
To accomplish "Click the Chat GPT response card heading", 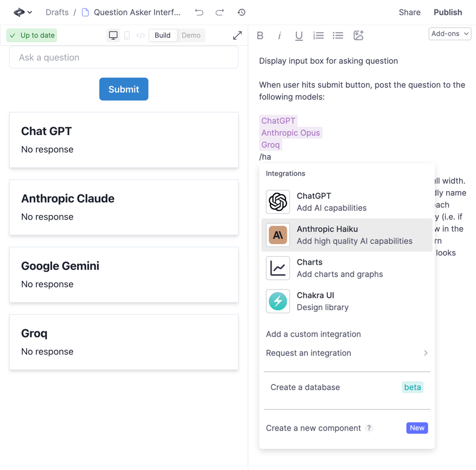I will click(x=47, y=131).
